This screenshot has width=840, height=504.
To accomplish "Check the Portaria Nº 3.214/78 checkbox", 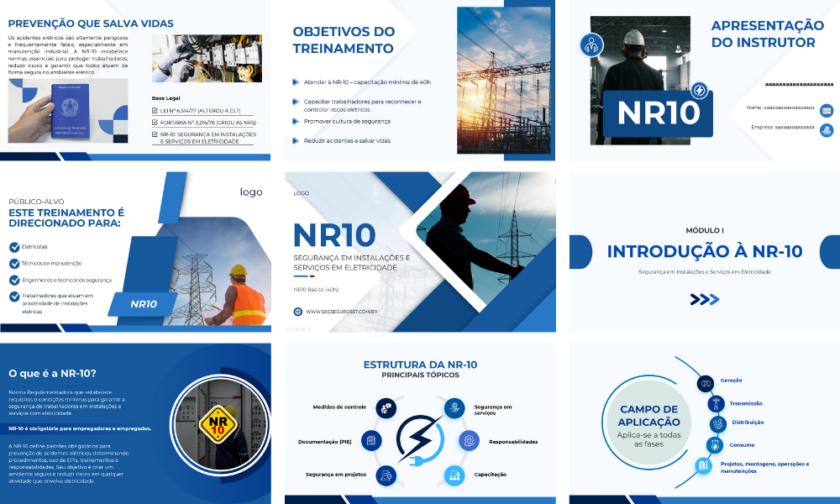I will [155, 122].
